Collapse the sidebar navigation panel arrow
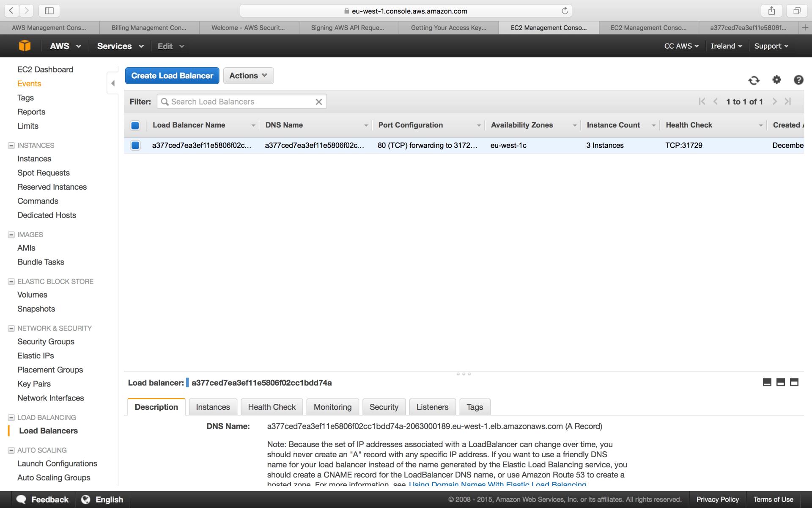Screen dimensions: 812x508 click(x=112, y=83)
